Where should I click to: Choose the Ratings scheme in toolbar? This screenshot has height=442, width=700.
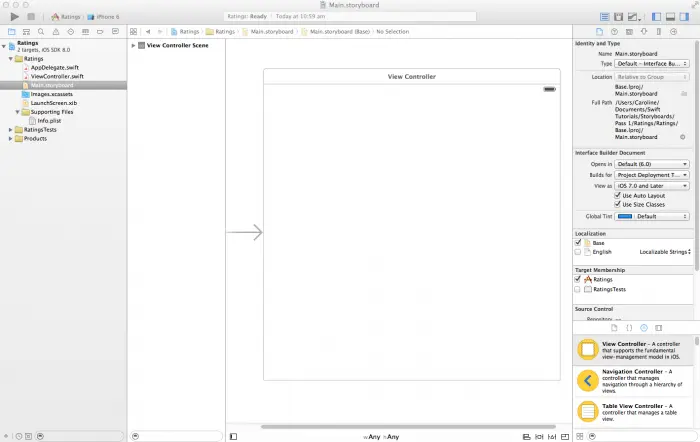pyautogui.click(x=66, y=17)
